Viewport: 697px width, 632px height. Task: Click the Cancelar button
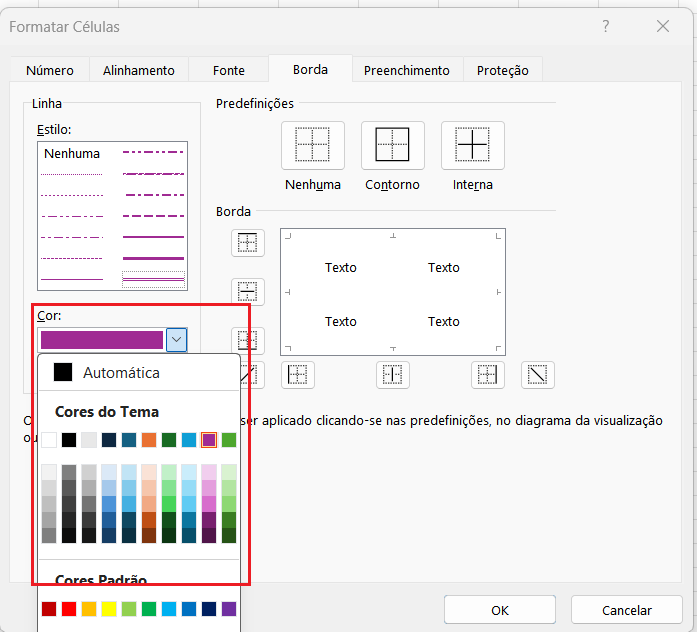(x=626, y=610)
